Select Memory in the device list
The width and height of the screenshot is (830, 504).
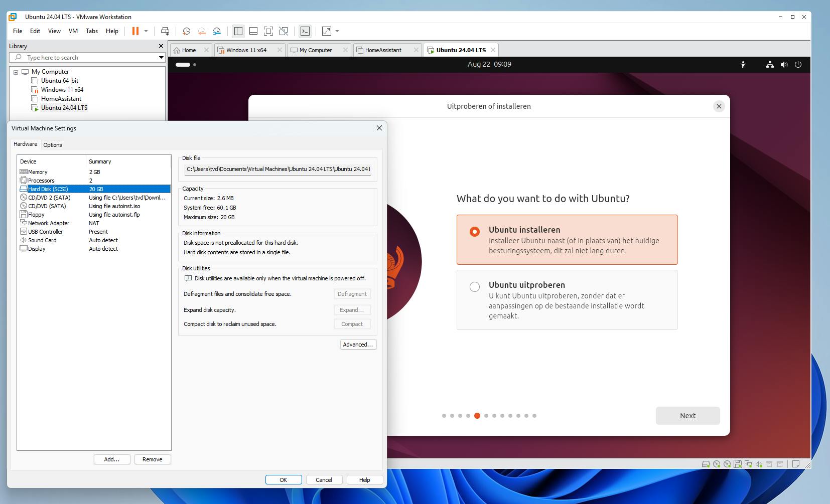coord(94,172)
